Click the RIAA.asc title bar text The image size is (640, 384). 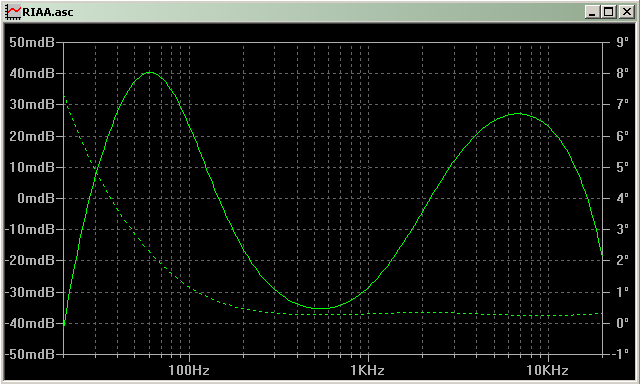(48, 12)
